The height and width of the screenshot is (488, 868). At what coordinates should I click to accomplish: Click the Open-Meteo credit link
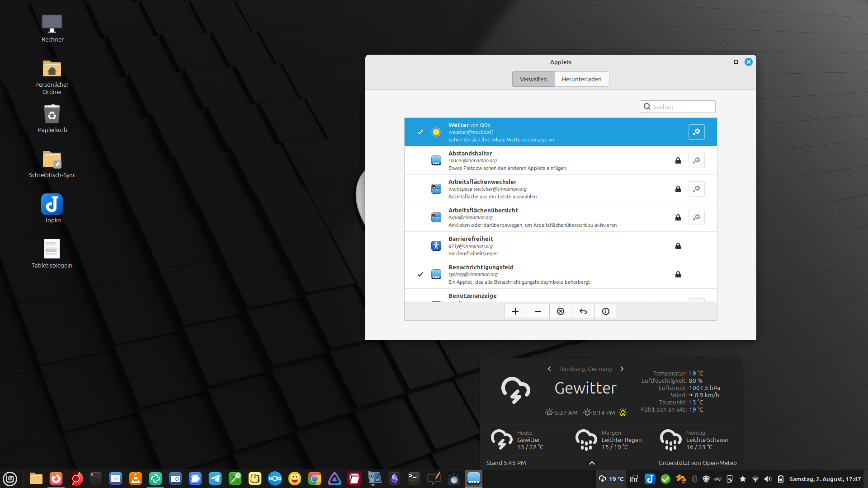click(x=698, y=463)
